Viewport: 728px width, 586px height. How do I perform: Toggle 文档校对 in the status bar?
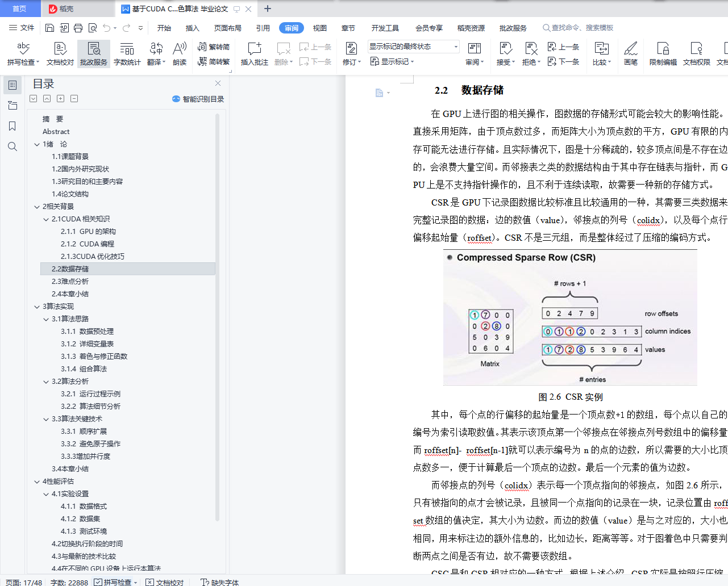click(165, 582)
